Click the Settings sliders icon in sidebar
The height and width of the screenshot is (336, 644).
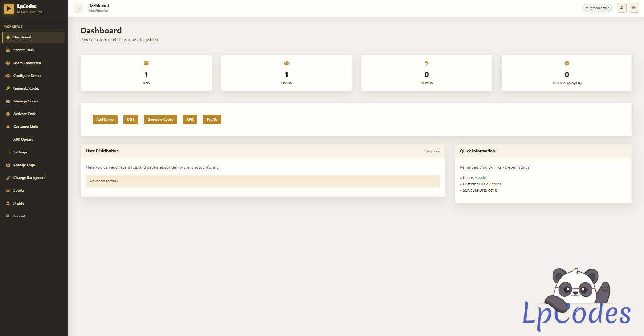[8, 152]
